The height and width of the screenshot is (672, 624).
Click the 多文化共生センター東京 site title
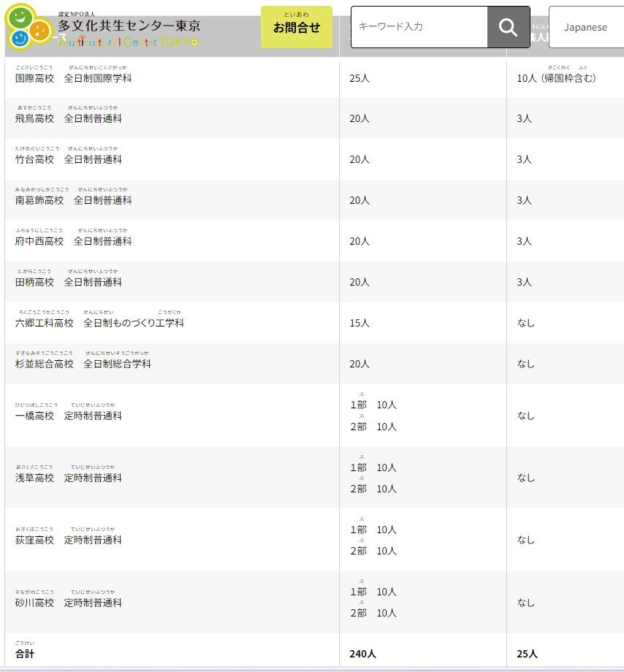click(129, 26)
